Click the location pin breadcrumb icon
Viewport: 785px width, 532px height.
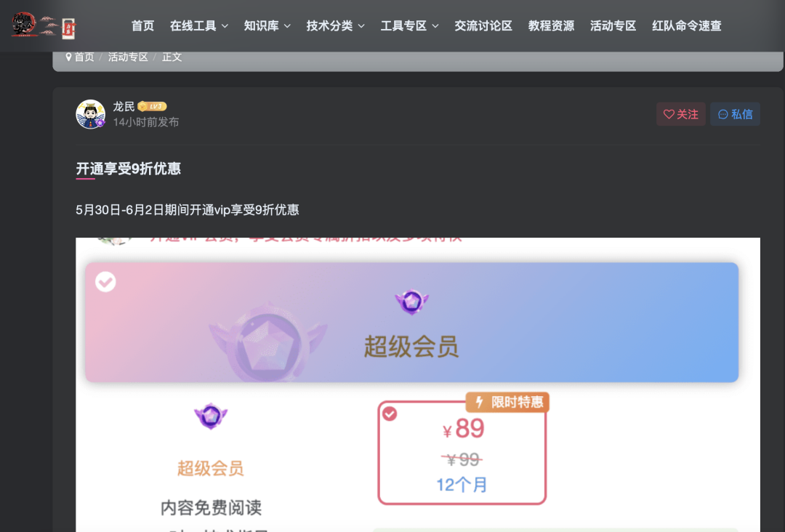(68, 57)
